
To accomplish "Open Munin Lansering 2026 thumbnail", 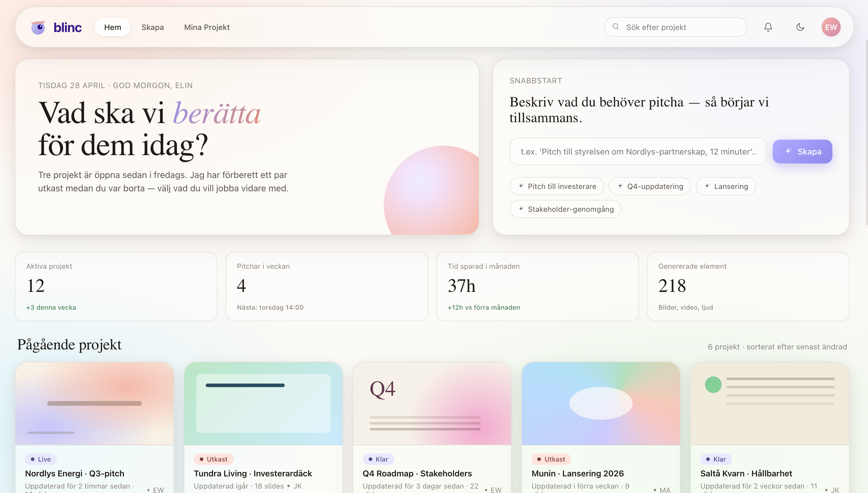I will pyautogui.click(x=601, y=403).
